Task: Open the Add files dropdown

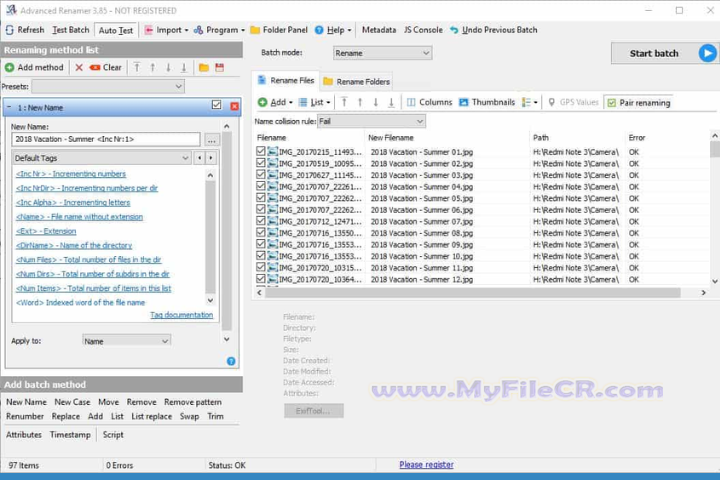Action: 275,102
